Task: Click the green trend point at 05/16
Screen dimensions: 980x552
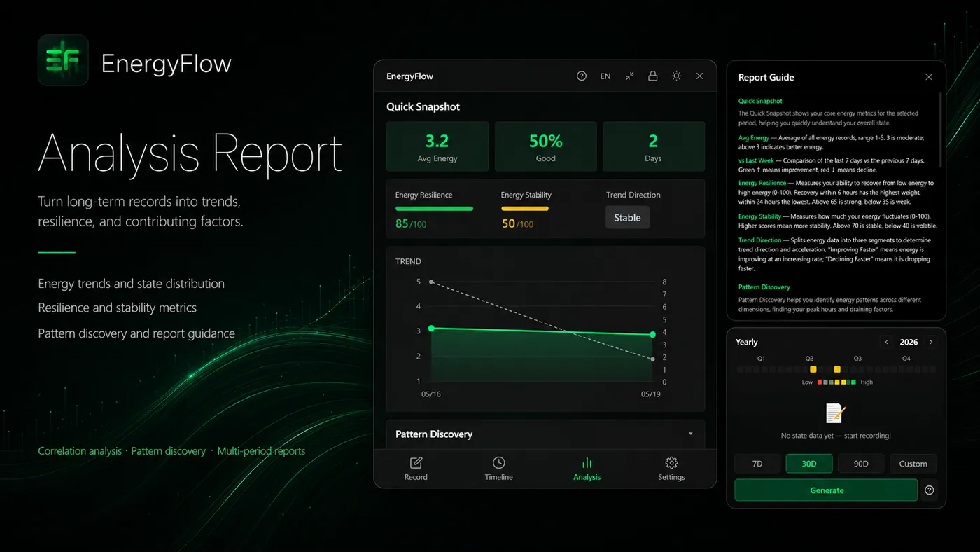Action: (x=431, y=329)
